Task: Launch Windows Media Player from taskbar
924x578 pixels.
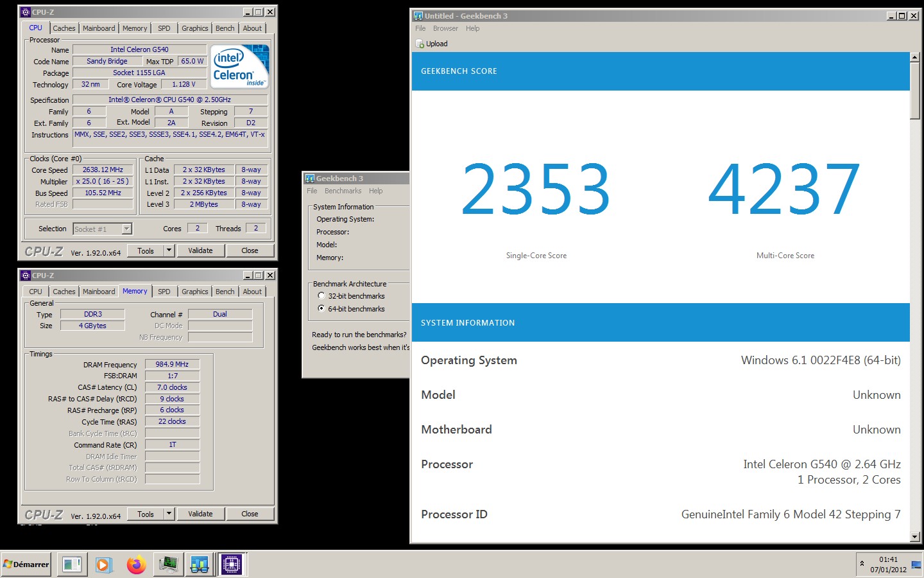Action: click(x=104, y=565)
